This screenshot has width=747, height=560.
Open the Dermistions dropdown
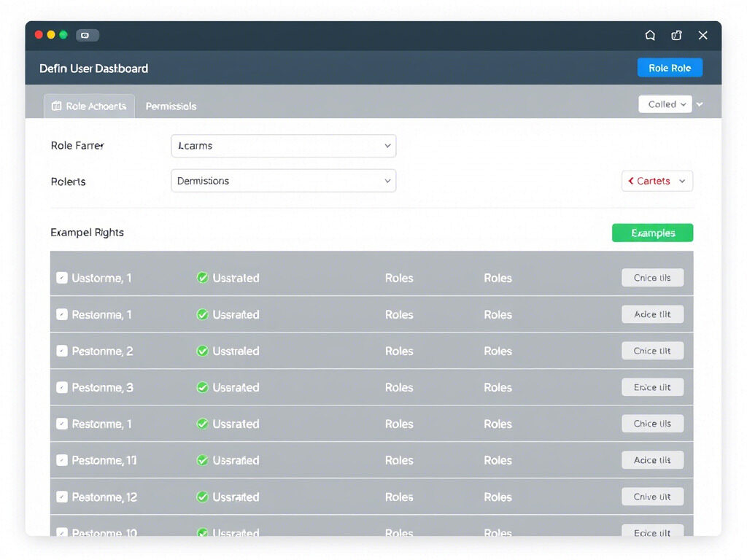point(283,181)
